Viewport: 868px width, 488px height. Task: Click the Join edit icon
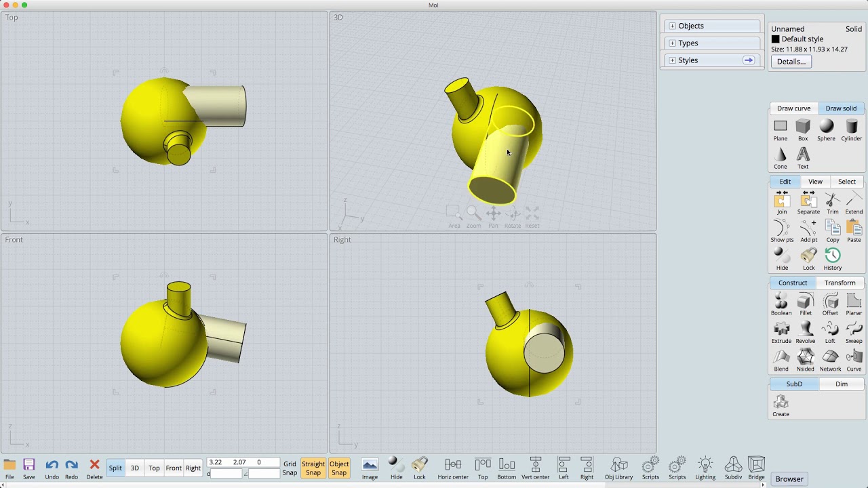pos(782,203)
